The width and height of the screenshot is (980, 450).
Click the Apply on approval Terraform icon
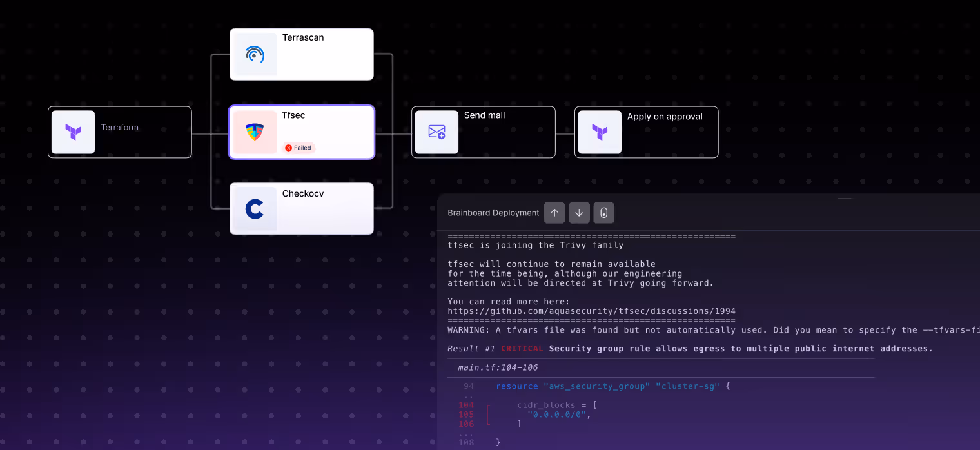[600, 132]
